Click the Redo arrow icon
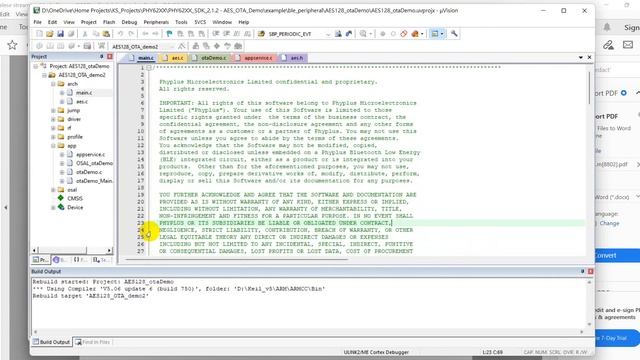The height and width of the screenshot is (360, 640). [131, 34]
